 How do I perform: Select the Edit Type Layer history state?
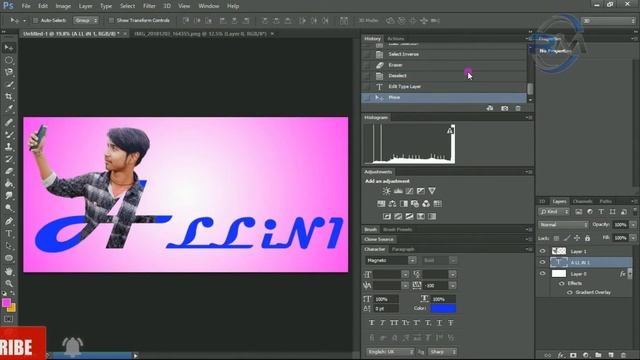444,87
